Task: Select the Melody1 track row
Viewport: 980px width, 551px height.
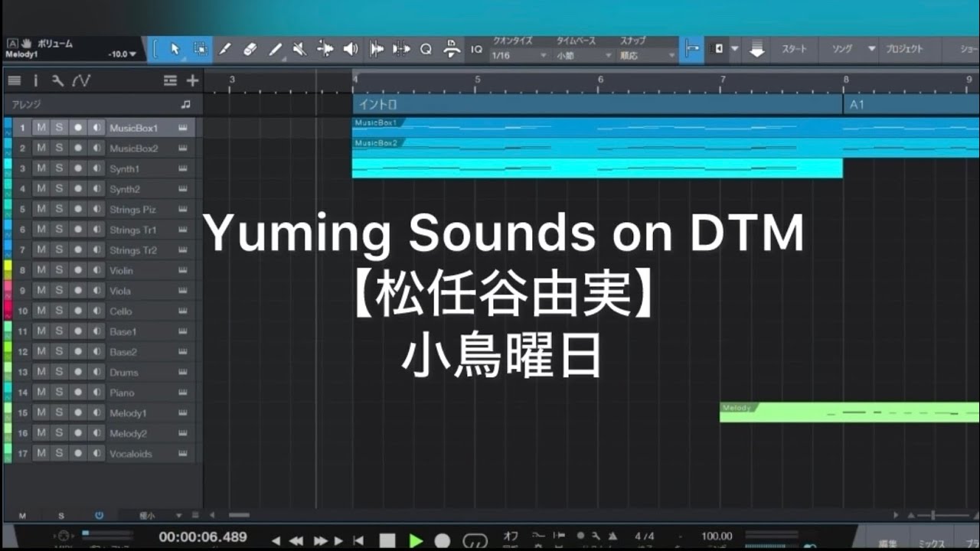Action: (x=103, y=412)
